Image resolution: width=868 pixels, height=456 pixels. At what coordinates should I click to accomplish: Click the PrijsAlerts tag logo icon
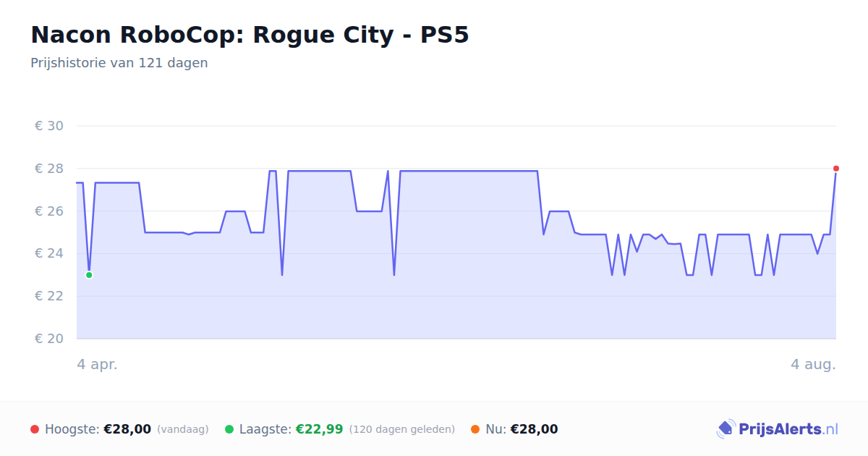pyautogui.click(x=726, y=429)
